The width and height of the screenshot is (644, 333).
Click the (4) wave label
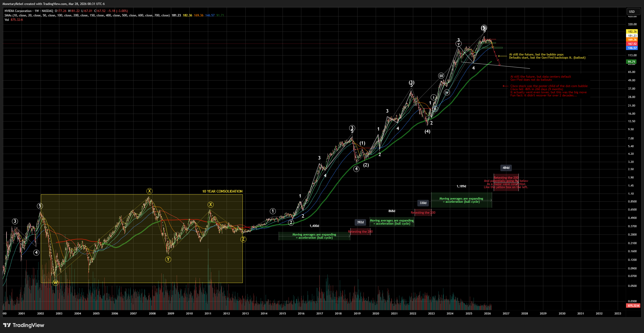click(x=427, y=132)
